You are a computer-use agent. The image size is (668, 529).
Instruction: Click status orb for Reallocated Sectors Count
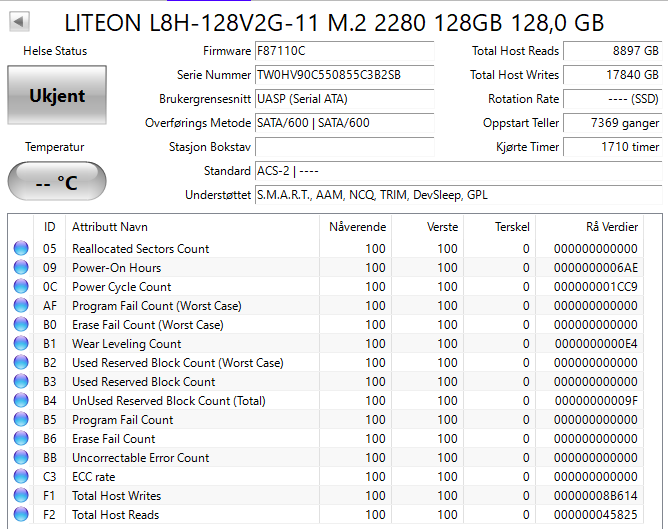click(21, 248)
